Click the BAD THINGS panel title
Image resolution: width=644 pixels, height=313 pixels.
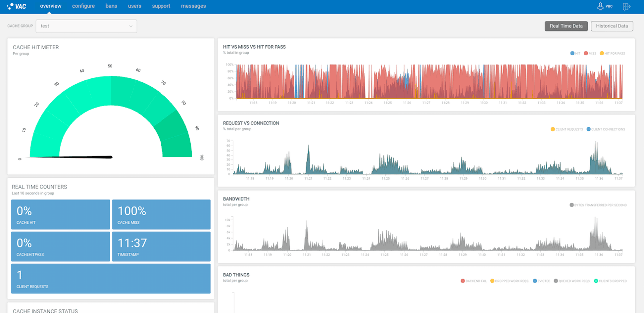236,275
